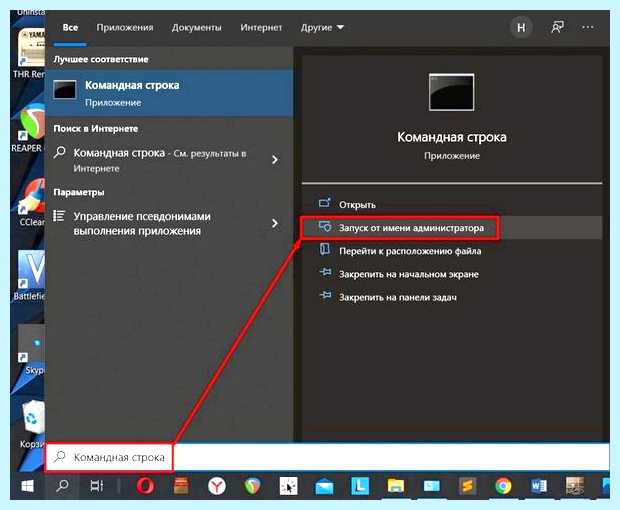Click the search box containing Командная строка

click(327, 457)
